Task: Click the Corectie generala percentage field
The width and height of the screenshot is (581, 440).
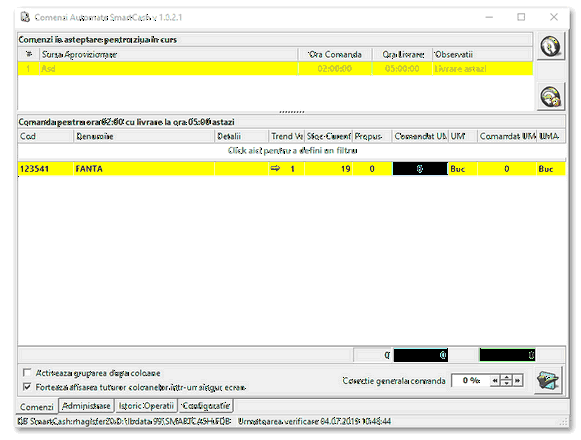Action: pos(470,381)
